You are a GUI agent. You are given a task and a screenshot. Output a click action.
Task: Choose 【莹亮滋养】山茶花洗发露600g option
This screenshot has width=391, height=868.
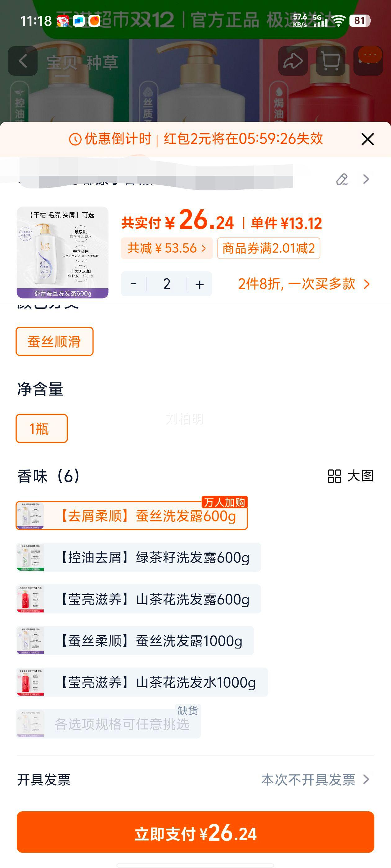coord(138,599)
